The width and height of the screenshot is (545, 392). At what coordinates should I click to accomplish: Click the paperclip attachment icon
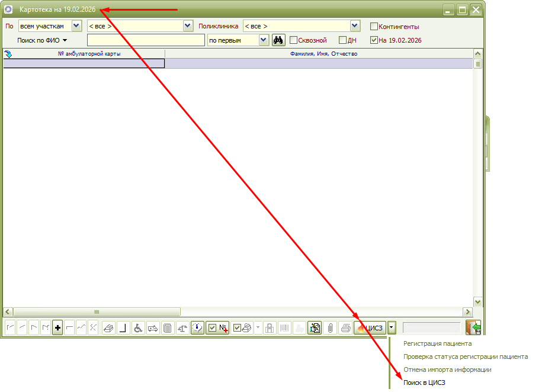(330, 327)
